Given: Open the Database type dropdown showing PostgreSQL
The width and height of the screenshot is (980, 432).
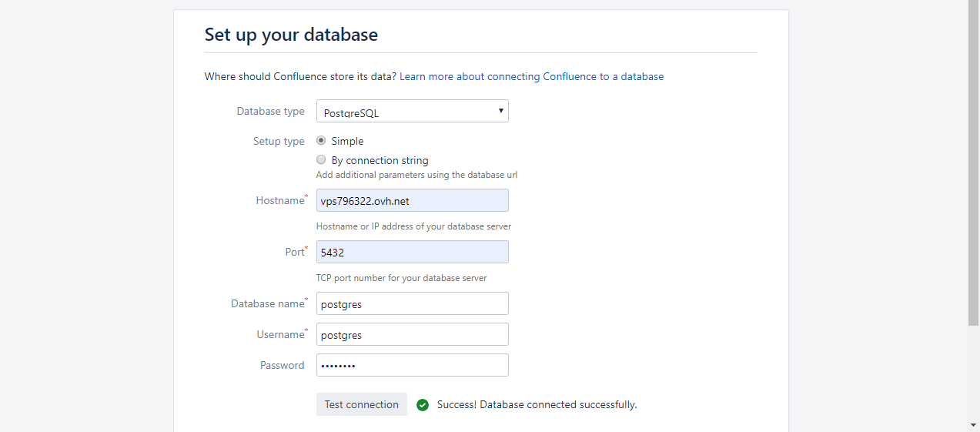Looking at the screenshot, I should click(x=412, y=111).
